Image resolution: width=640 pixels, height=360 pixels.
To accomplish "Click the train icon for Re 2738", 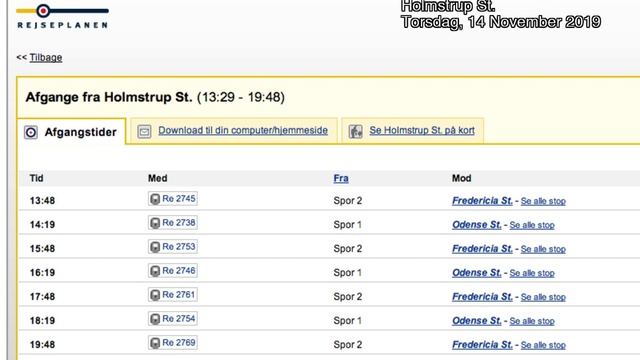I will point(155,223).
